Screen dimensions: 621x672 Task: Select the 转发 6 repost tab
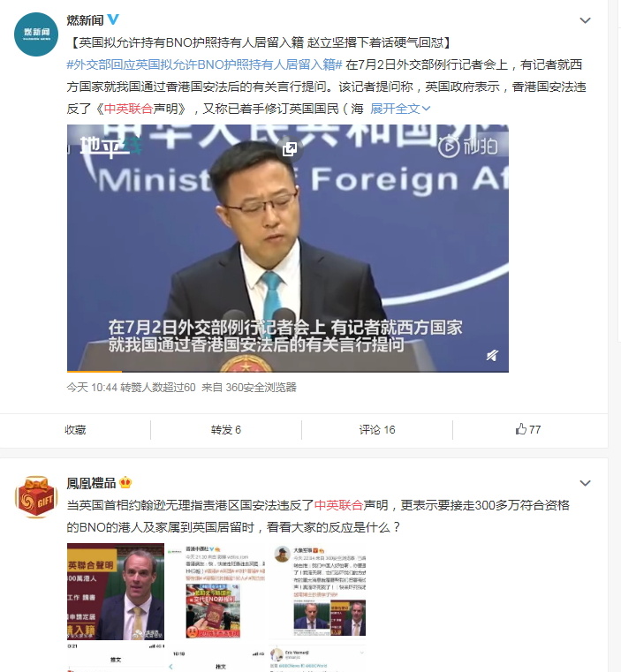coord(225,429)
